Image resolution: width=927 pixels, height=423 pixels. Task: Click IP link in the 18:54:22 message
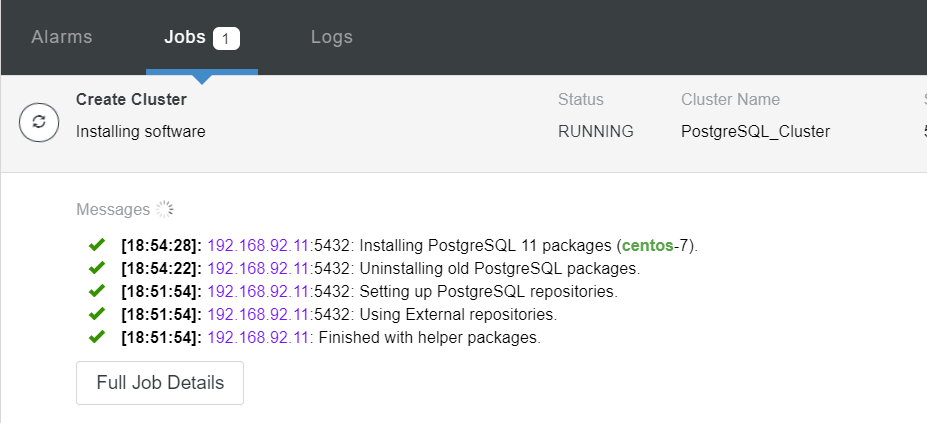tap(259, 269)
